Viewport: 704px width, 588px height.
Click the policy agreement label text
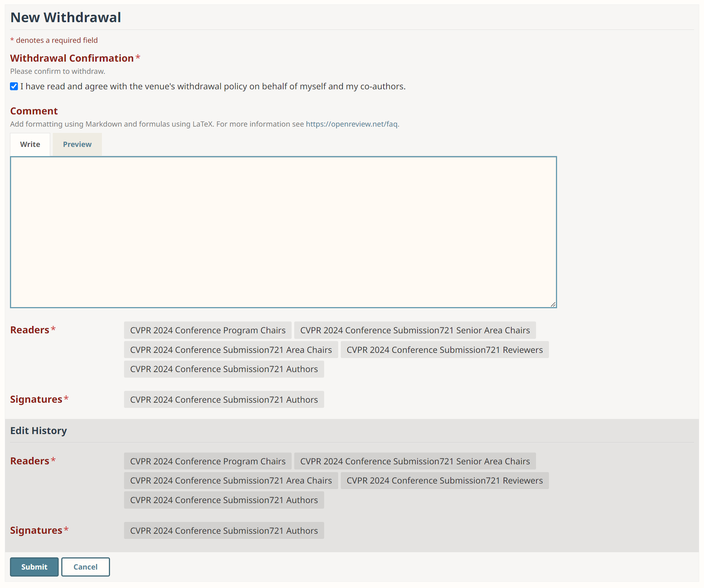click(213, 86)
